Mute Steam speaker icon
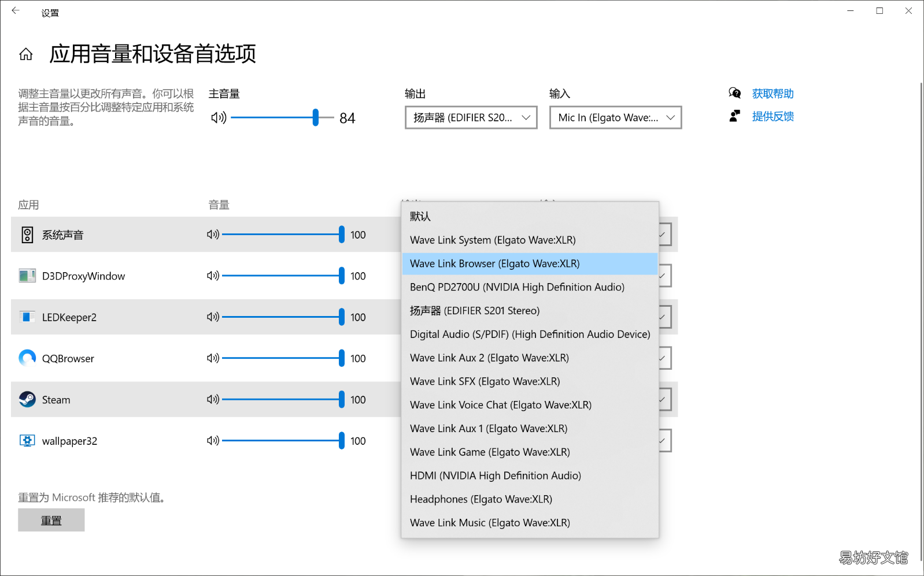The height and width of the screenshot is (576, 924). click(213, 399)
